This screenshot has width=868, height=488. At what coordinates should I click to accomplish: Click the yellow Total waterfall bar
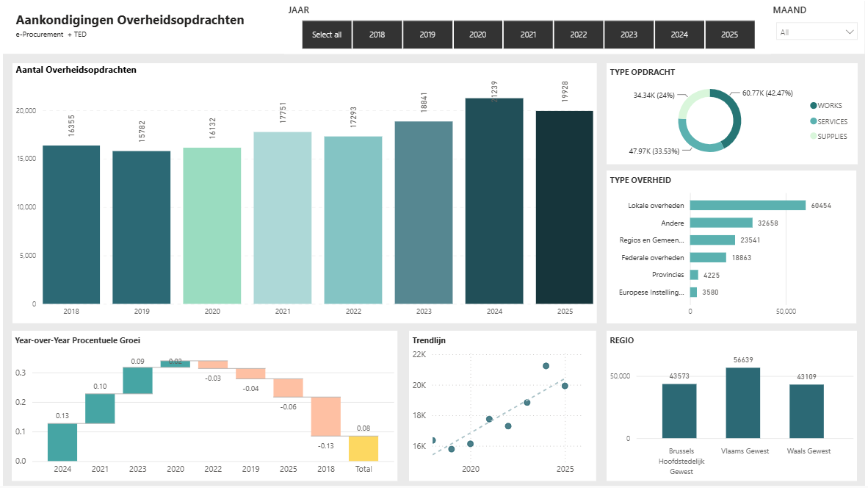tap(364, 448)
